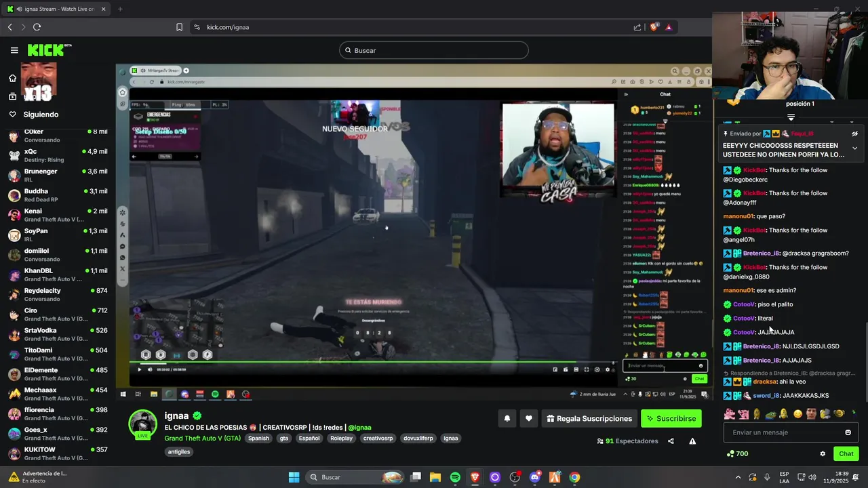The height and width of the screenshot is (488, 868).
Task: Reload the page in Brave browser
Action: tap(37, 27)
